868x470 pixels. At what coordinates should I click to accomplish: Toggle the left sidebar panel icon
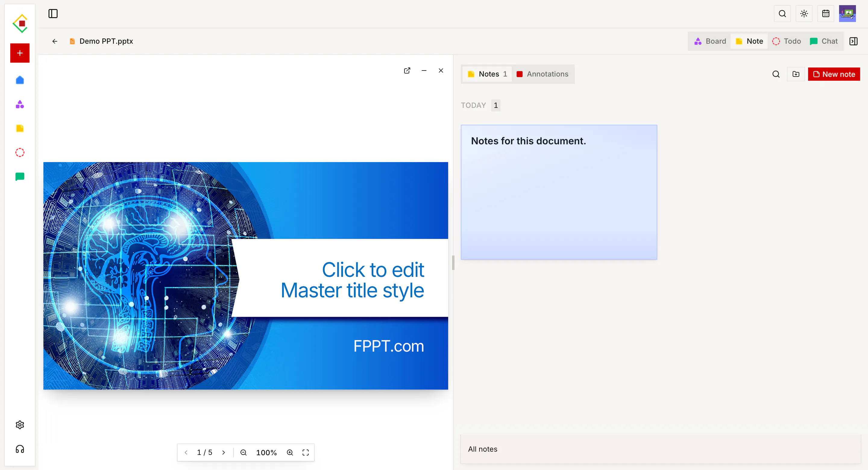[53, 14]
